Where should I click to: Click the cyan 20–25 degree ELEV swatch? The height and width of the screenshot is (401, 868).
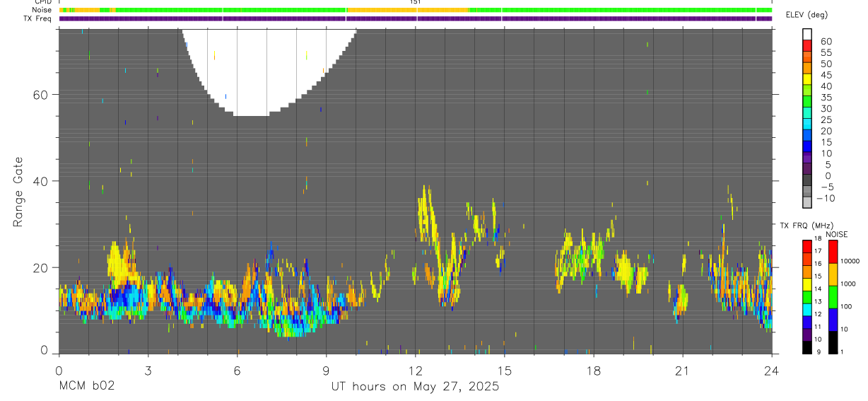[807, 123]
